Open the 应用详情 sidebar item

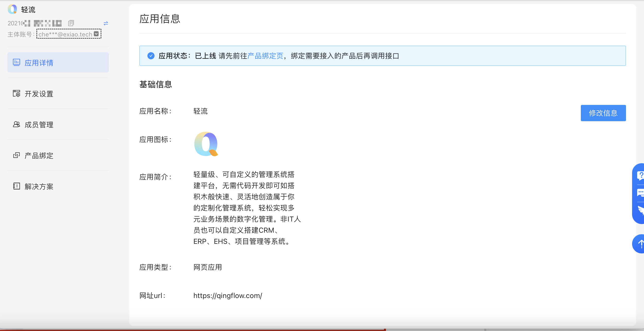tap(58, 63)
